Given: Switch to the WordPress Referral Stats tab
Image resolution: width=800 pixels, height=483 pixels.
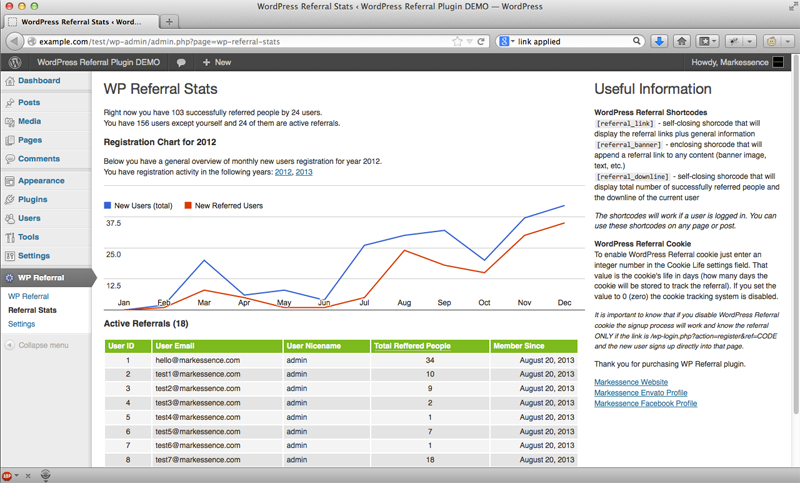Looking at the screenshot, I should point(81,21).
